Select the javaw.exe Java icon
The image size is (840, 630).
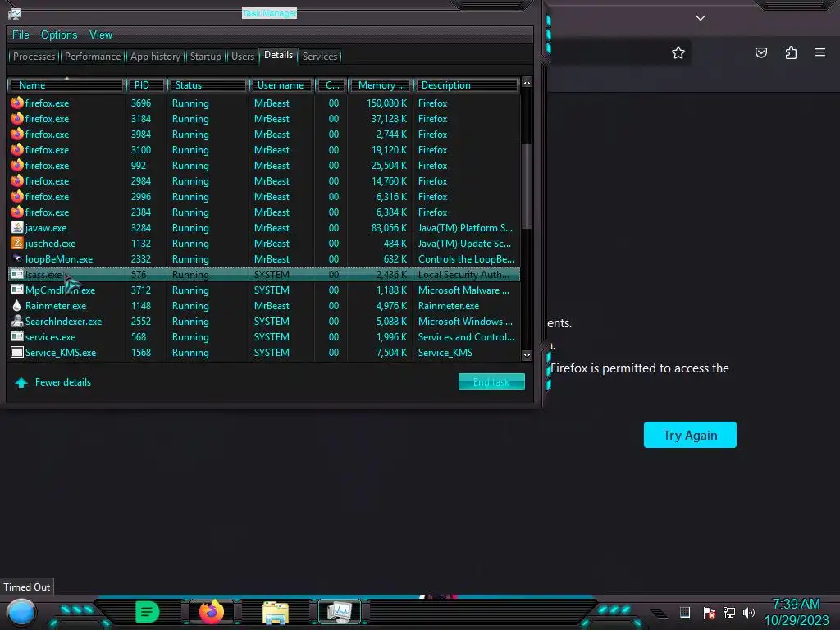[17, 227]
